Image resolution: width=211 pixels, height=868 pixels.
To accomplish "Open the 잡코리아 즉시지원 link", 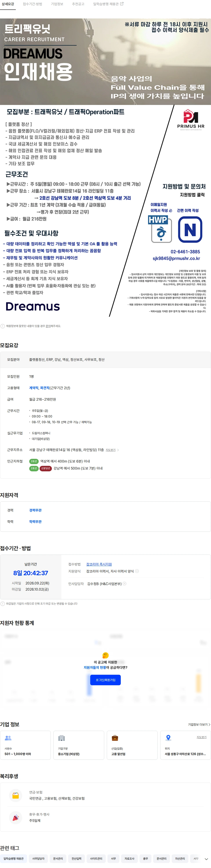I will [99, 564].
